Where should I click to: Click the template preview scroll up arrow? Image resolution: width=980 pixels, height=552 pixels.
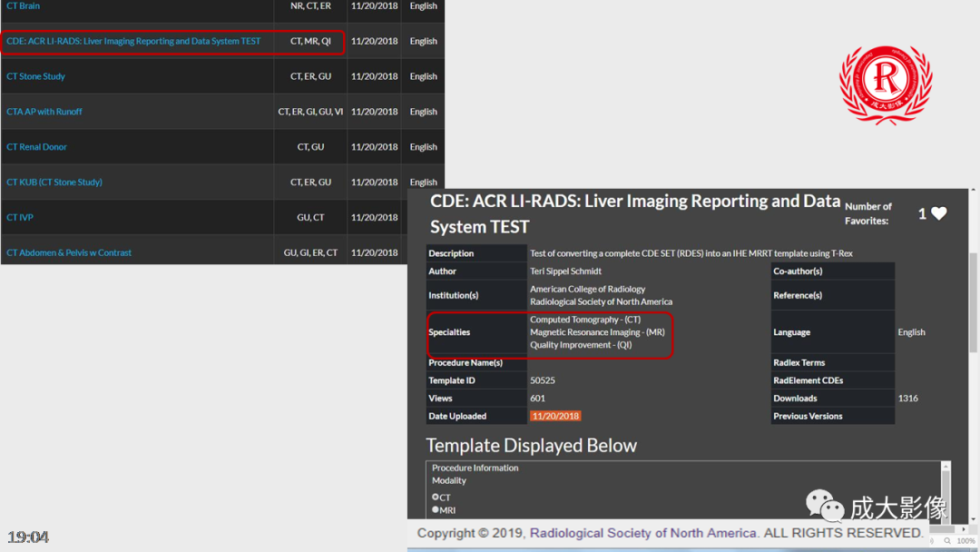point(946,467)
